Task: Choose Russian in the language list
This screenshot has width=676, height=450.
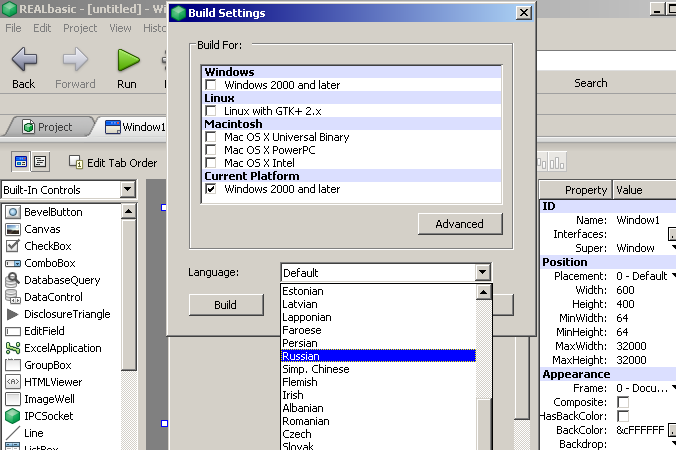Action: tap(378, 356)
